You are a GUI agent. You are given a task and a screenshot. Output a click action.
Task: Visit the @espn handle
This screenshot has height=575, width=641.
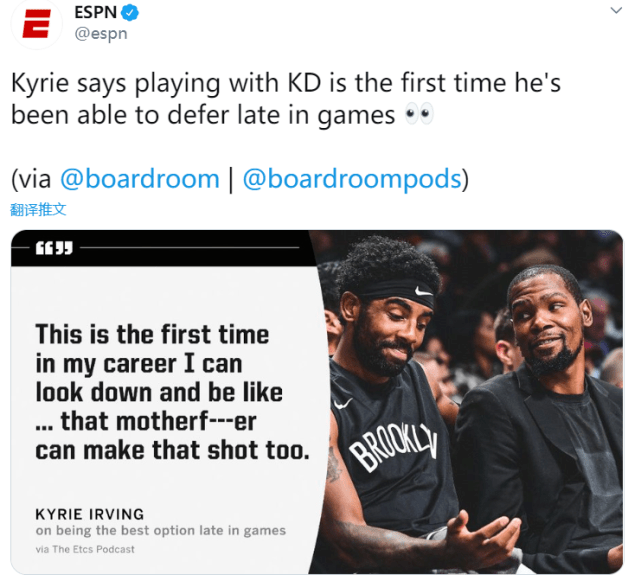pos(101,34)
